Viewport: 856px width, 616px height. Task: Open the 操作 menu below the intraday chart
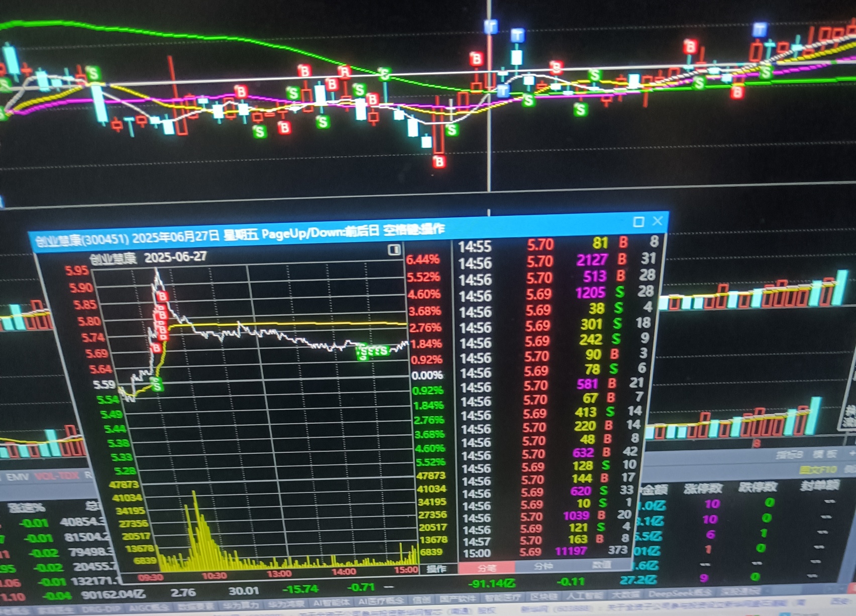point(436,569)
